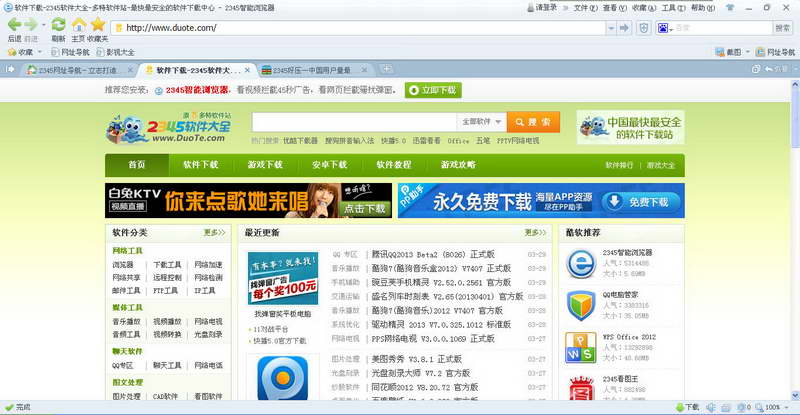Open the skin (shirt) icon in the title bar
The height and width of the screenshot is (415, 800).
coord(730,8)
